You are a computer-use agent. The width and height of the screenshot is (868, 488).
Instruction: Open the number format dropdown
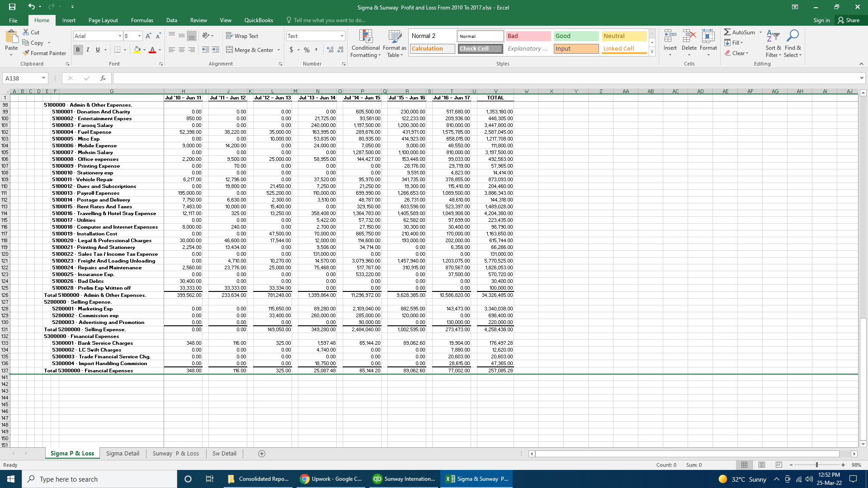[341, 36]
